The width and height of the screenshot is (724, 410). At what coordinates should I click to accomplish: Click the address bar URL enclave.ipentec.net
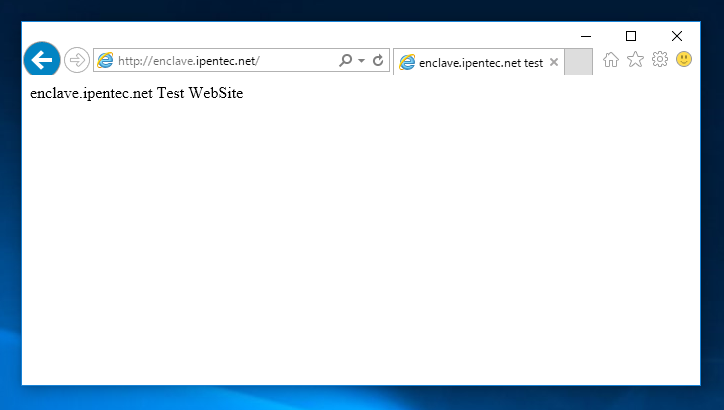(189, 61)
